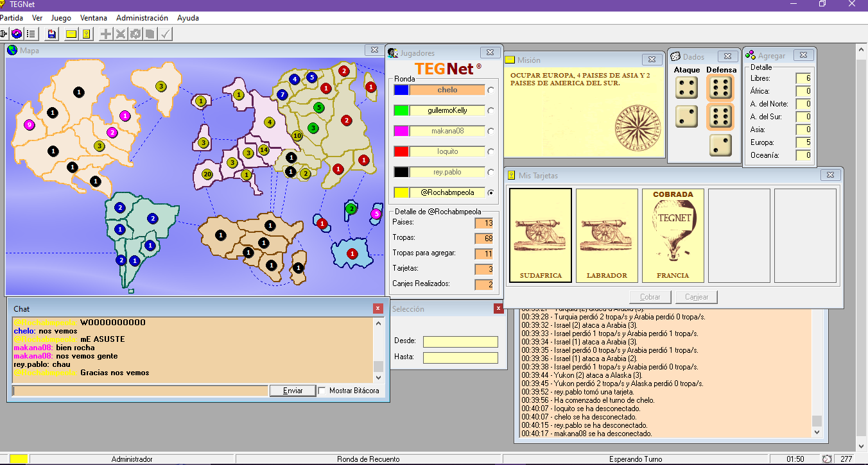The height and width of the screenshot is (465, 868).
Task: Click makana08's magenta color swatch
Action: click(401, 131)
